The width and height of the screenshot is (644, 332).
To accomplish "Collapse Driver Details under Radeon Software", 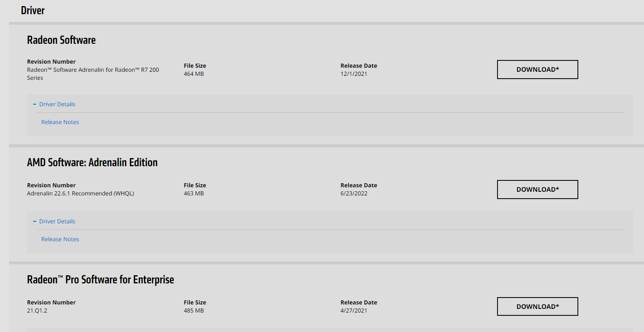I will (x=57, y=104).
